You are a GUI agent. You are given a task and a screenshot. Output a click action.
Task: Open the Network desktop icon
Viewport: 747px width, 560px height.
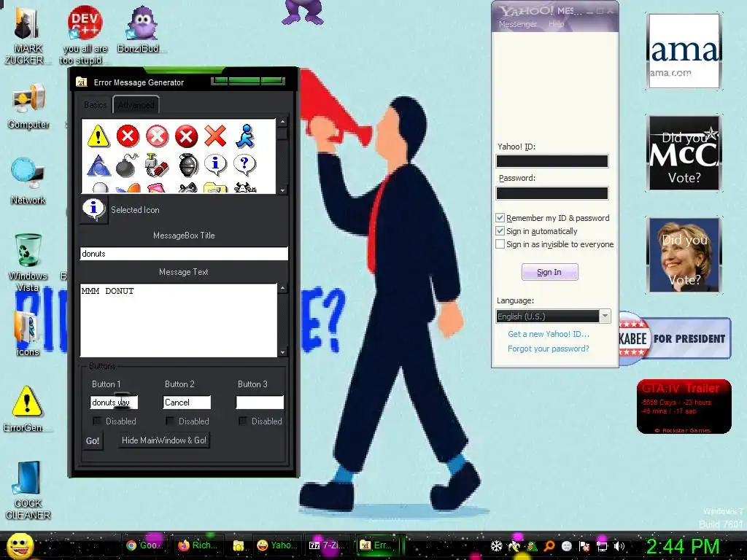(28, 182)
